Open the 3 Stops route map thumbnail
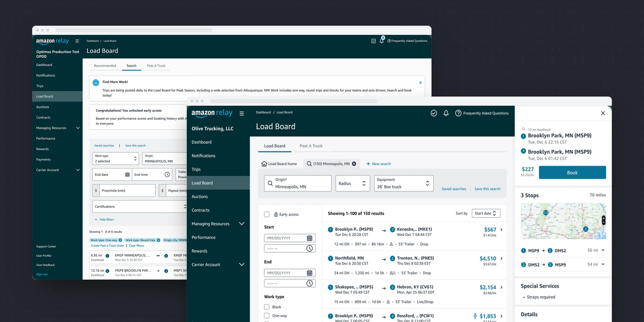Image resolution: width=644 pixels, height=322 pixels. pos(563,221)
